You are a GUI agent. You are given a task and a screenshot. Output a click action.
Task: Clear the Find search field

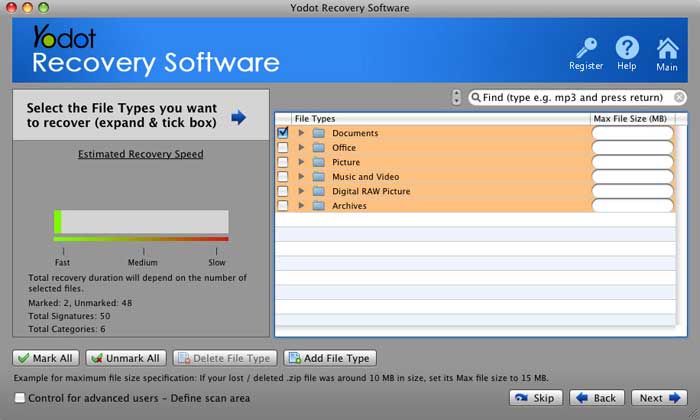[679, 97]
